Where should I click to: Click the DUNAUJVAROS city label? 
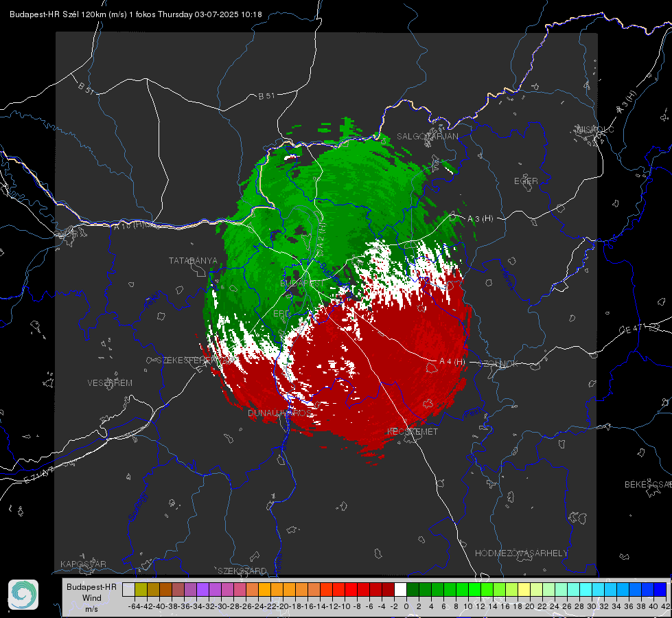(x=280, y=413)
